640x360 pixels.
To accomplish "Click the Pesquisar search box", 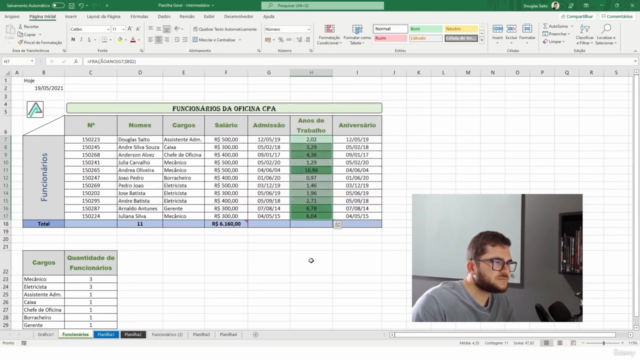I will 322,6.
